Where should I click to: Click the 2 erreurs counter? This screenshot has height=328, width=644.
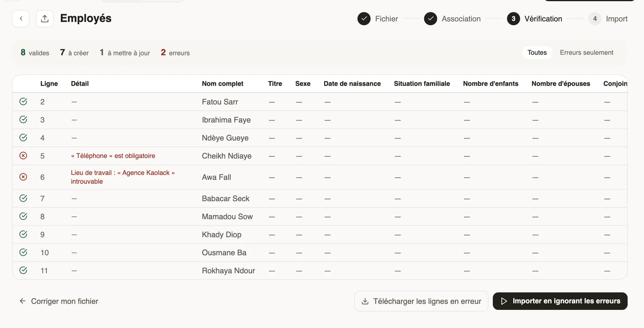click(x=175, y=53)
